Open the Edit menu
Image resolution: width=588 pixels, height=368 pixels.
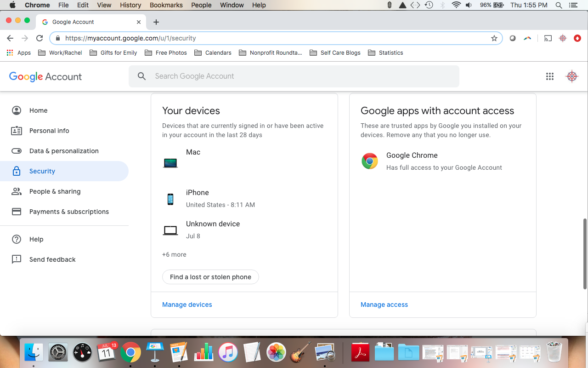coord(83,5)
